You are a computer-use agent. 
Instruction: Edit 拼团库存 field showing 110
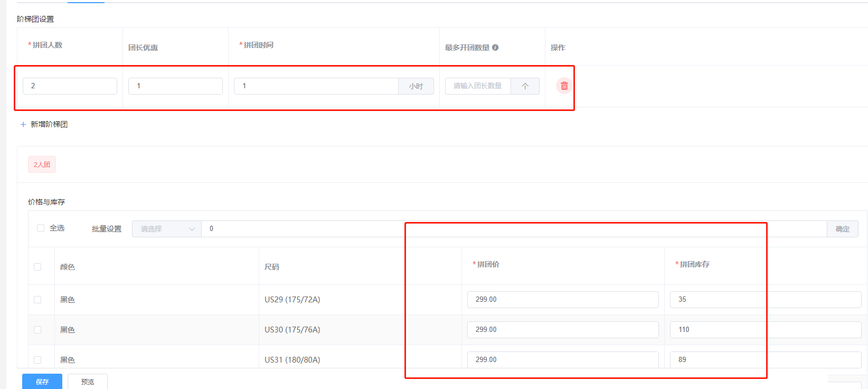point(766,330)
